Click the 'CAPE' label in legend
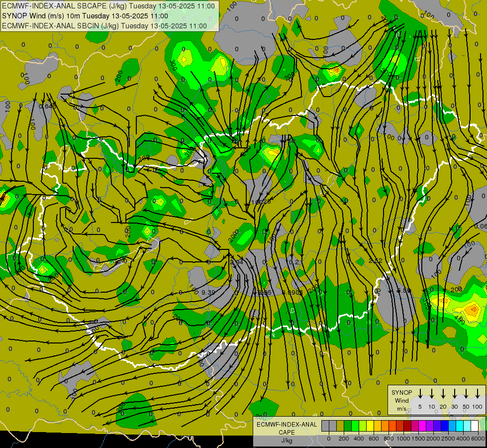 coord(287,433)
